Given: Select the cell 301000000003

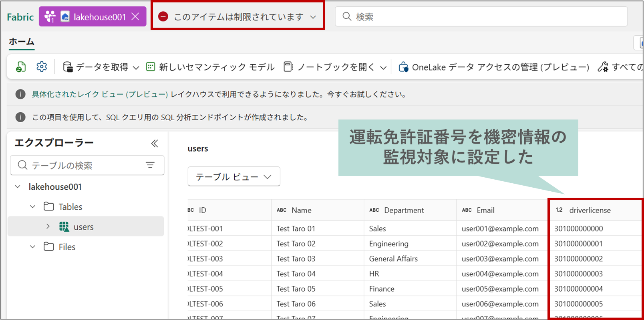Looking at the screenshot, I should [596, 274].
